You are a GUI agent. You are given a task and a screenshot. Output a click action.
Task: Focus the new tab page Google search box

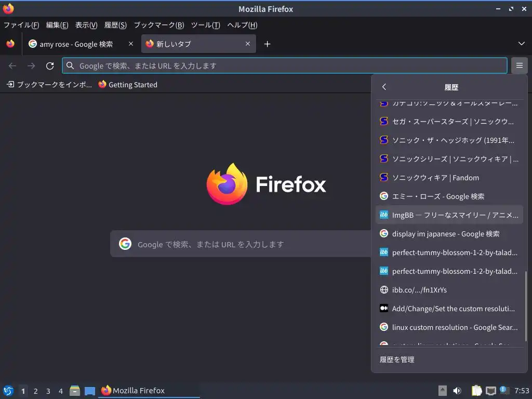(240, 244)
